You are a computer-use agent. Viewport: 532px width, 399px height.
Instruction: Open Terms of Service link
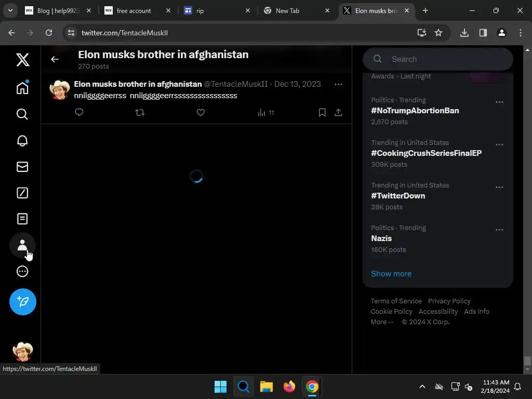click(x=396, y=301)
